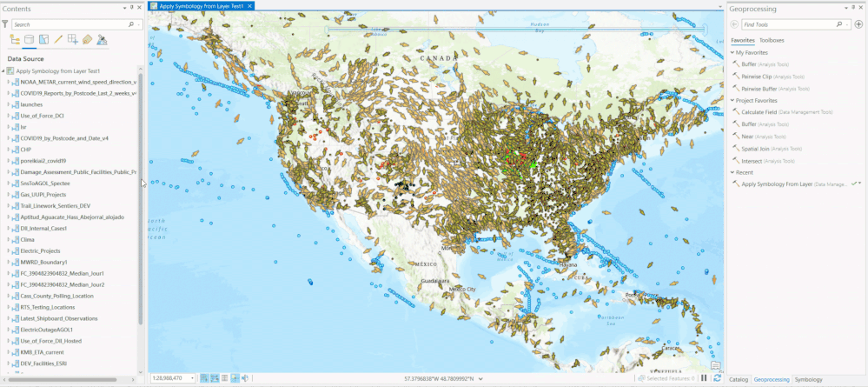Collapse Recent section in Geoprocessing
The width and height of the screenshot is (868, 387).
click(x=732, y=172)
